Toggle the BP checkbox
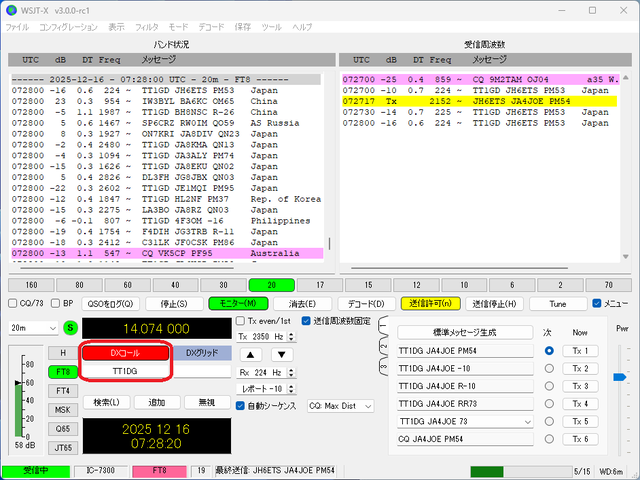Viewport: 640px width, 480px height. (x=56, y=303)
